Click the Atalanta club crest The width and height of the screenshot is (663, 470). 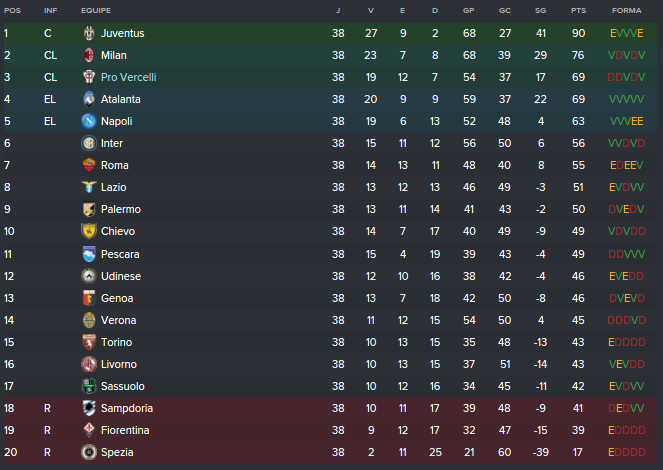click(89, 99)
